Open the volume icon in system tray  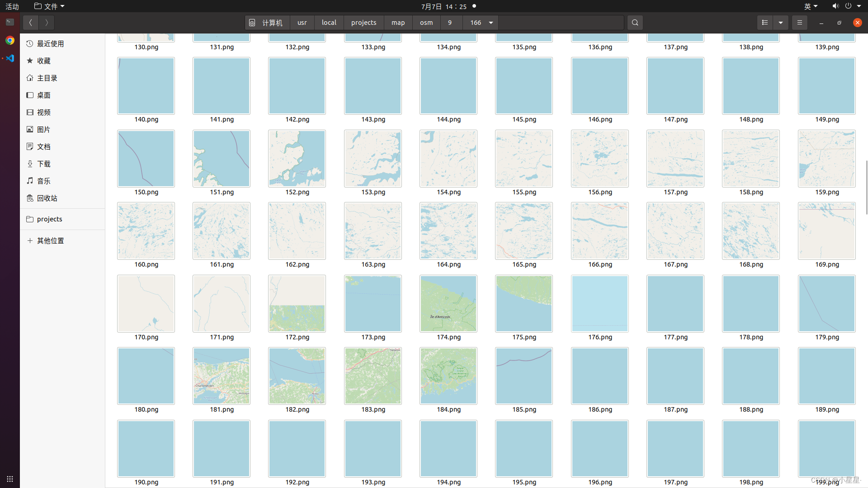click(835, 6)
